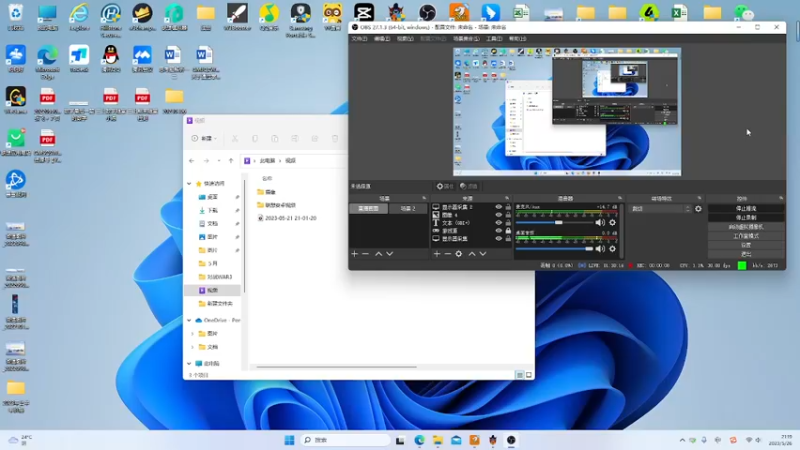The image size is (800, 450).
Task: Open the 视图(V) menu in OBS
Action: point(405,39)
